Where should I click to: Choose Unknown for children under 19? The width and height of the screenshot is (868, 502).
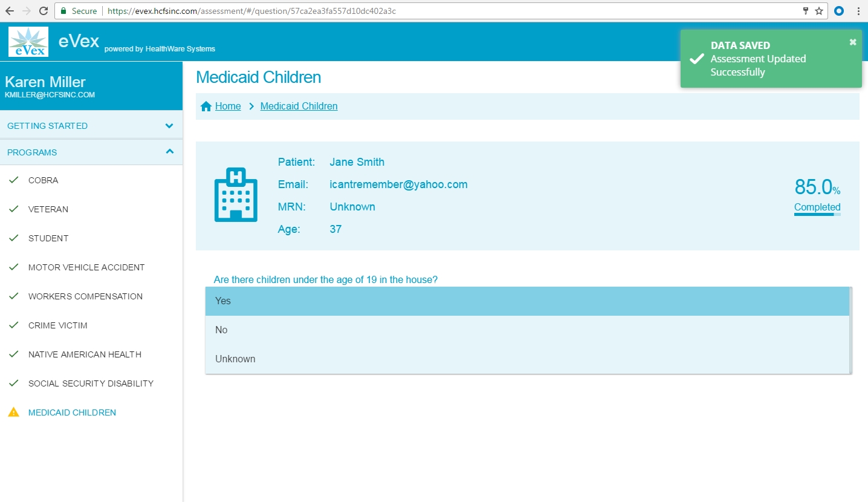(526, 359)
